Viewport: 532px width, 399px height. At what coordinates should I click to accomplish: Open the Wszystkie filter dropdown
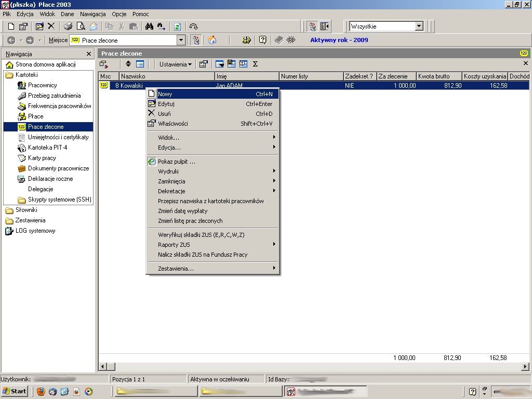tap(419, 26)
